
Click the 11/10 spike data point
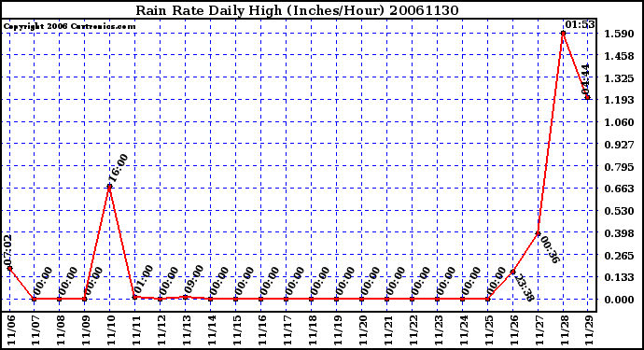pyautogui.click(x=109, y=187)
